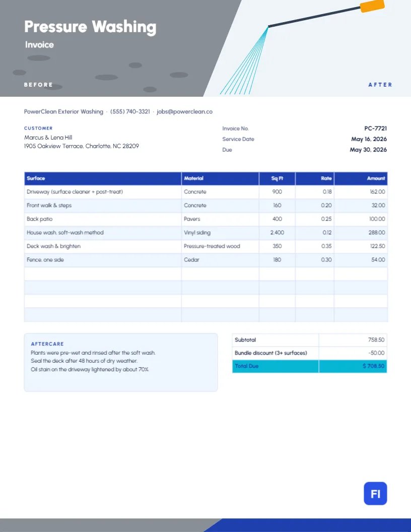The height and width of the screenshot is (532, 411).
Task: Click the "BEFORE" label
Action: point(38,85)
